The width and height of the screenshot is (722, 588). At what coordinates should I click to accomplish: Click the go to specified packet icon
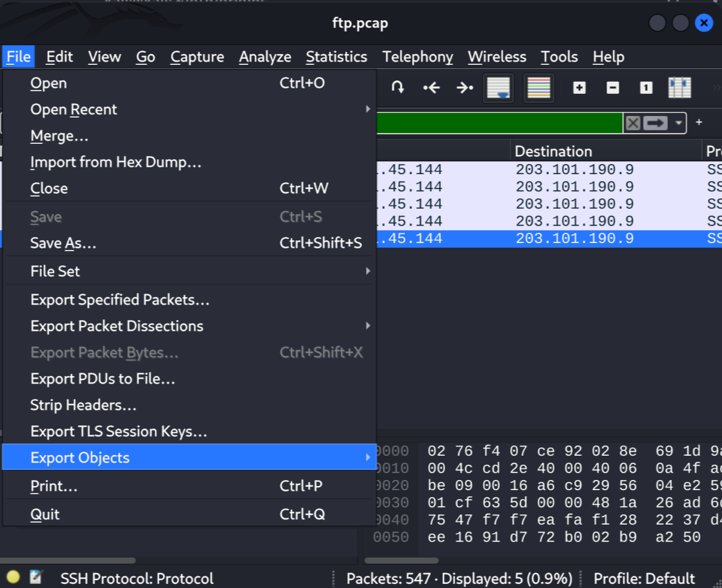[x=398, y=87]
